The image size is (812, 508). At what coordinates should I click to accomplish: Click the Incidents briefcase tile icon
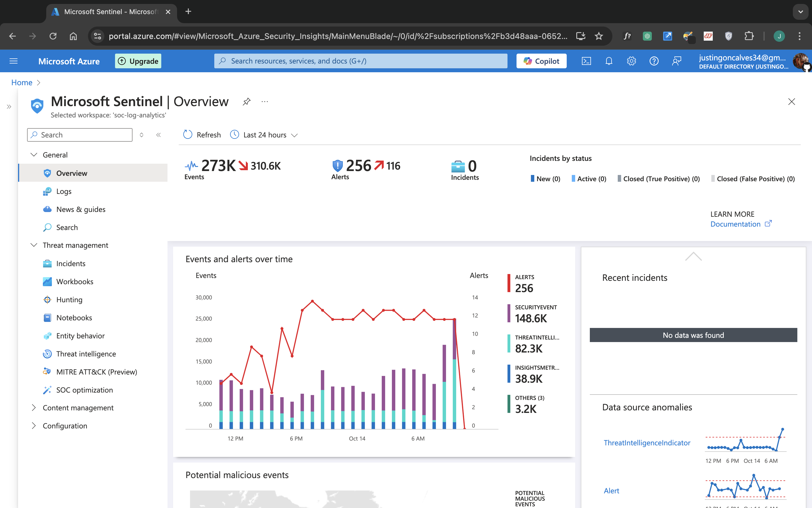pyautogui.click(x=458, y=166)
